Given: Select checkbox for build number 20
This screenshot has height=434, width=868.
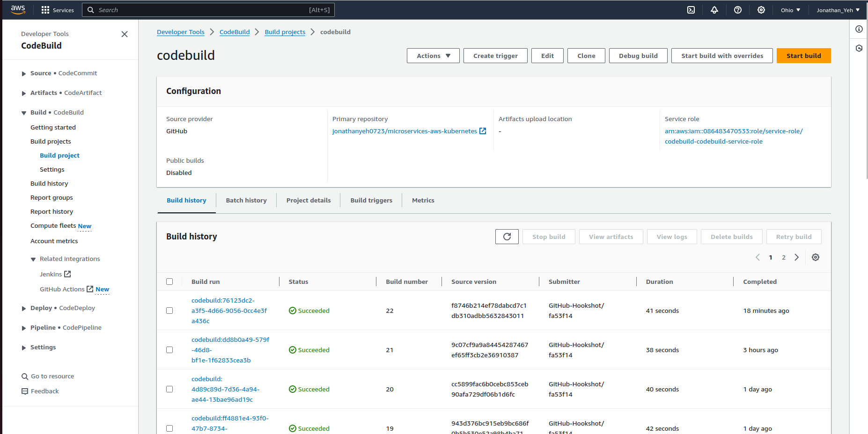Looking at the screenshot, I should coord(169,389).
